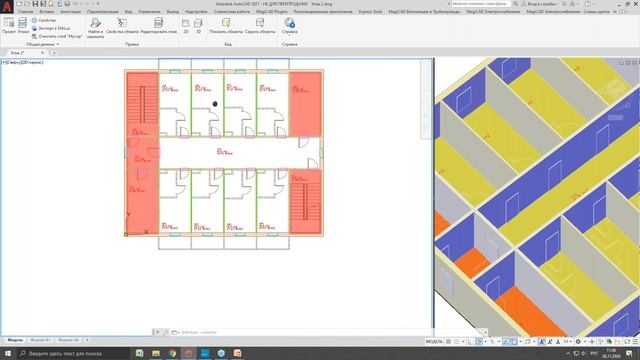Click the Plot printer icon in the quick access toolbar
Screen dimensions: 640x360
click(67, 4)
